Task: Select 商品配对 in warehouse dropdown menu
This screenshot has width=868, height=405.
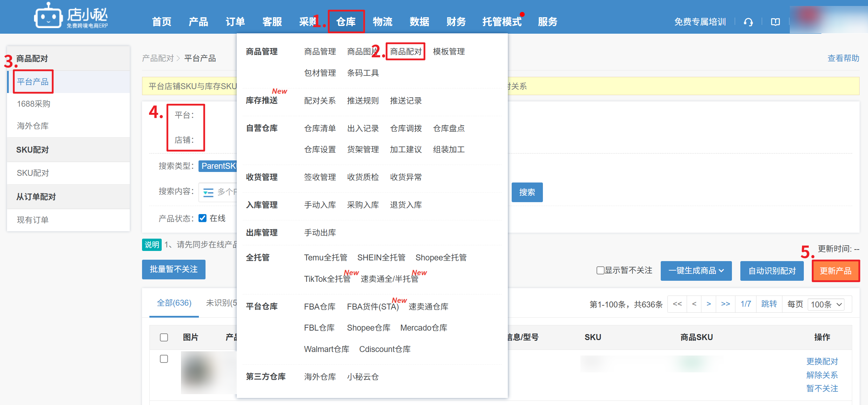Action: click(x=405, y=52)
